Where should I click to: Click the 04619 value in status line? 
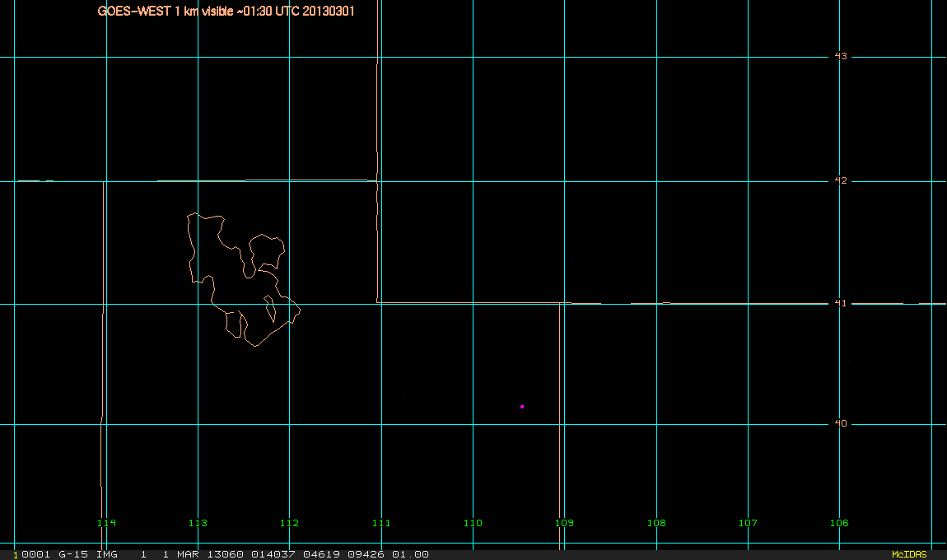click(321, 554)
